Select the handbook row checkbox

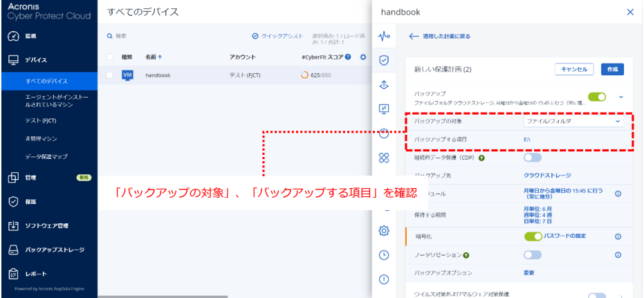click(x=109, y=75)
